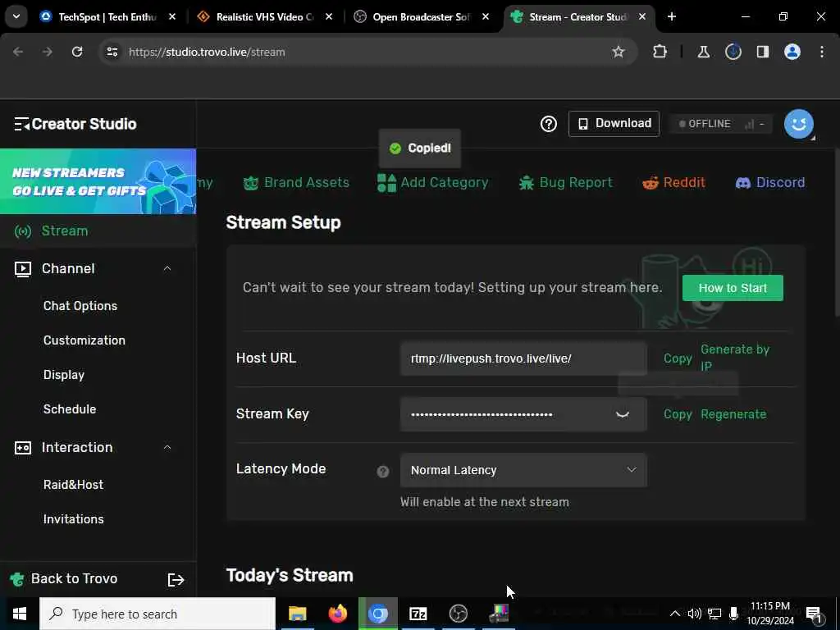The image size is (840, 630).
Task: Click the Download button
Action: coord(614,124)
